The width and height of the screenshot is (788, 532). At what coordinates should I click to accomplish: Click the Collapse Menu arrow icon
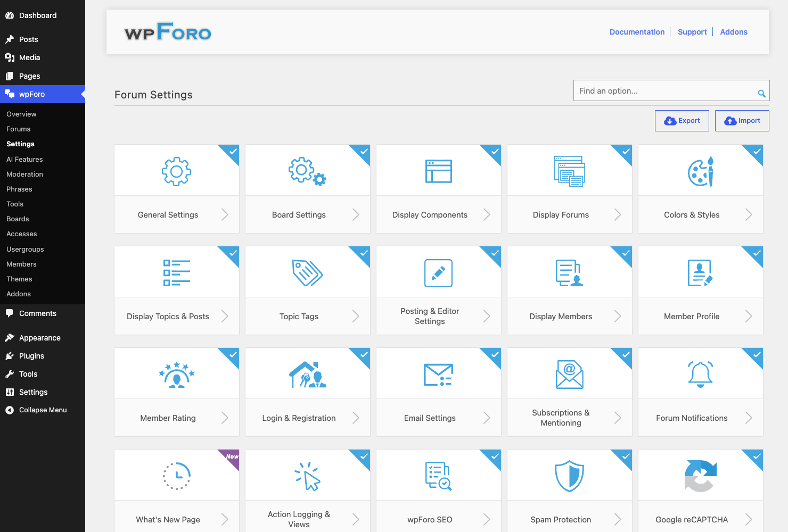tap(10, 410)
